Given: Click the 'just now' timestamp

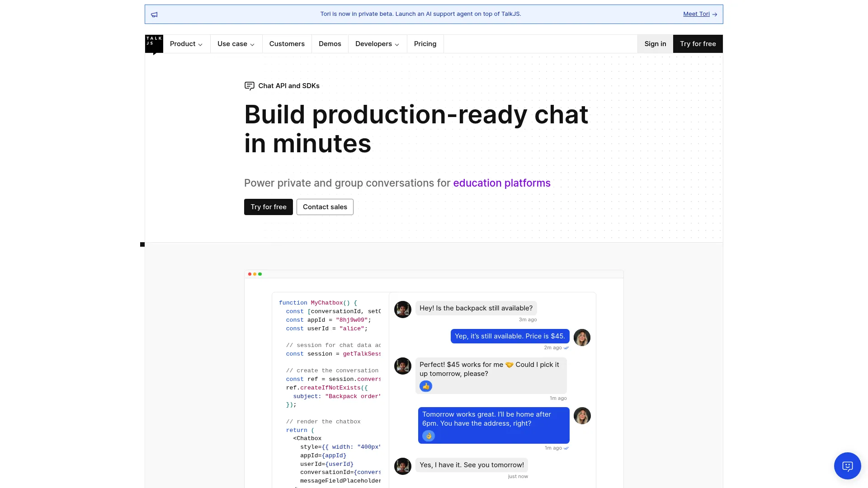Looking at the screenshot, I should pyautogui.click(x=518, y=476).
